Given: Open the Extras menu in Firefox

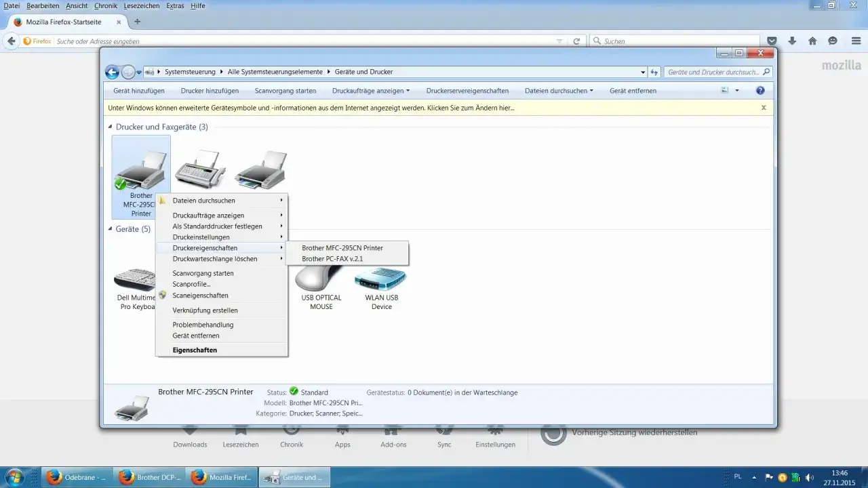Looking at the screenshot, I should [175, 5].
